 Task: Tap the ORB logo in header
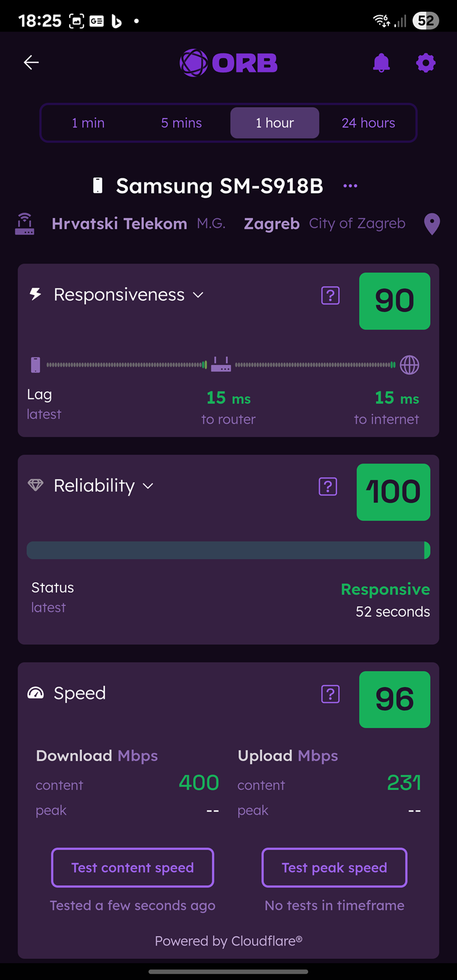228,62
